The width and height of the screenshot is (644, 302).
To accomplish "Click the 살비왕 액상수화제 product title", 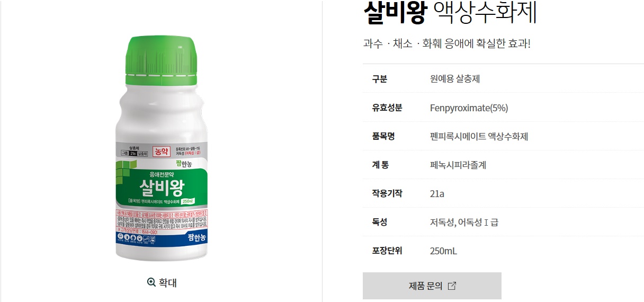I will [x=450, y=13].
